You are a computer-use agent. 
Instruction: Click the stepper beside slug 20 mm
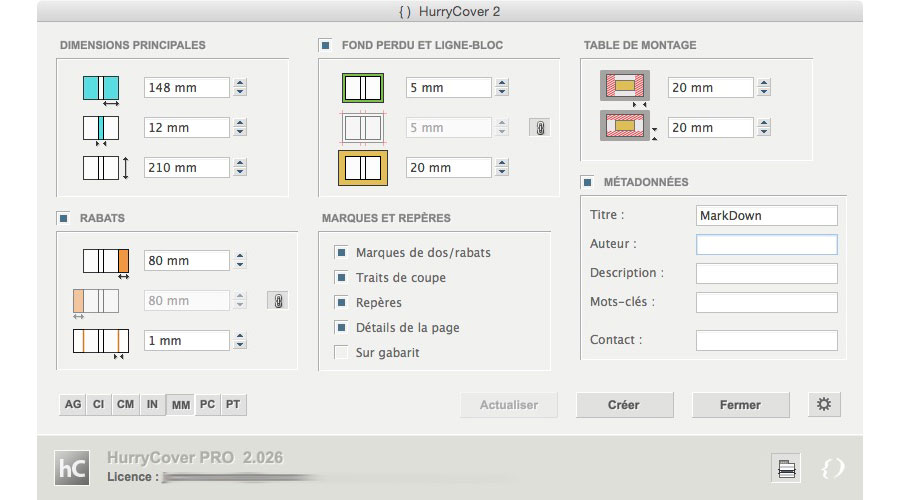click(502, 168)
